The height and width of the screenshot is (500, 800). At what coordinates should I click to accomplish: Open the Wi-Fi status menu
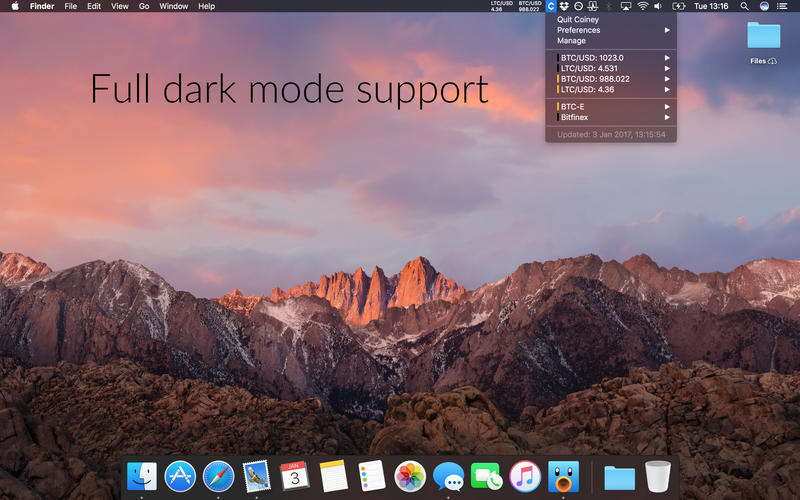pyautogui.click(x=642, y=6)
